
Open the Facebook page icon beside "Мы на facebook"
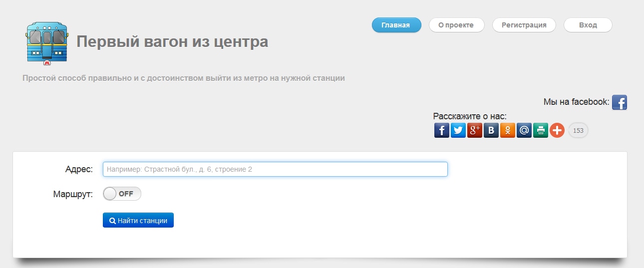click(x=619, y=102)
